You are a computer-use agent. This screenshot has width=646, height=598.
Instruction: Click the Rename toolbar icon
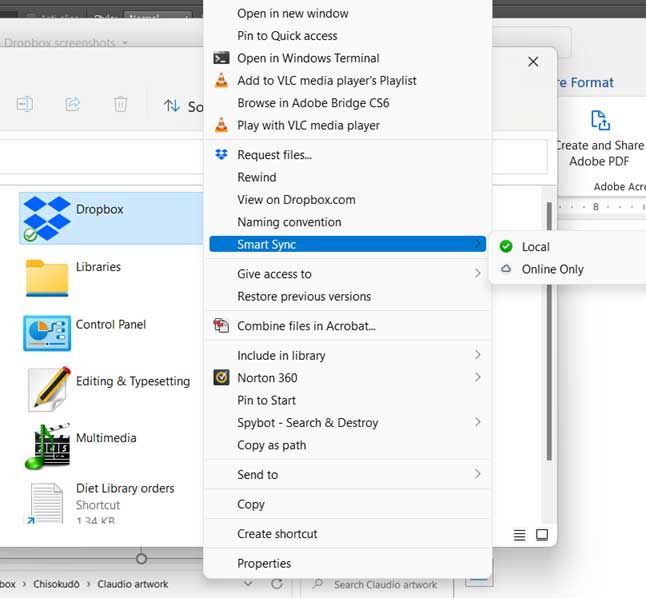[x=25, y=104]
